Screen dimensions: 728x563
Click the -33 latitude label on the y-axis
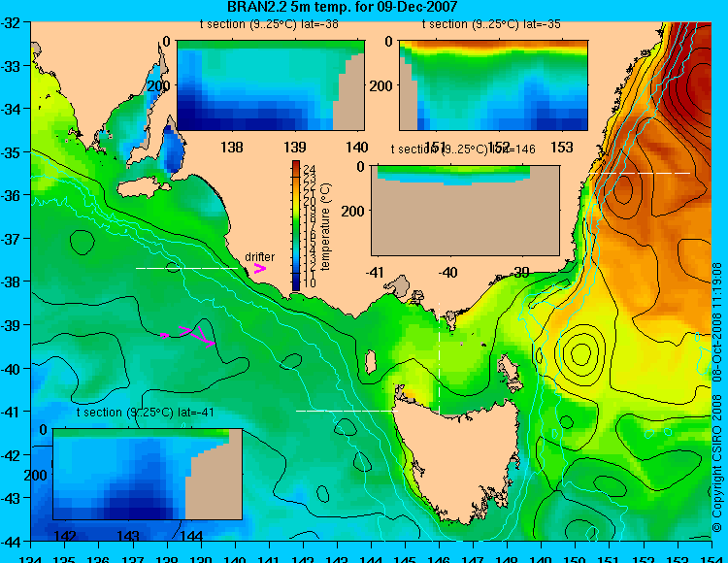coord(11,66)
